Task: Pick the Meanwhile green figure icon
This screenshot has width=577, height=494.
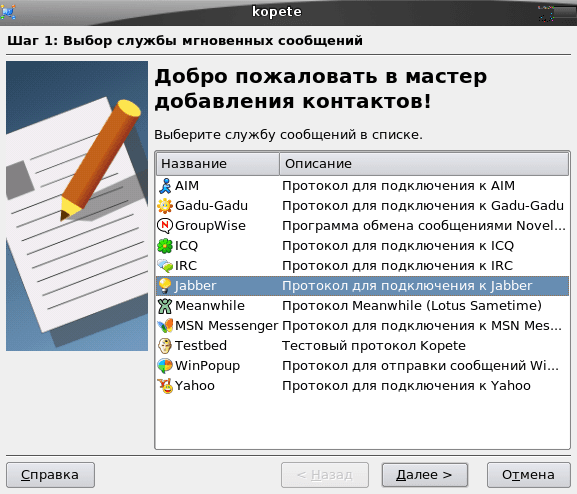Action: coord(165,306)
